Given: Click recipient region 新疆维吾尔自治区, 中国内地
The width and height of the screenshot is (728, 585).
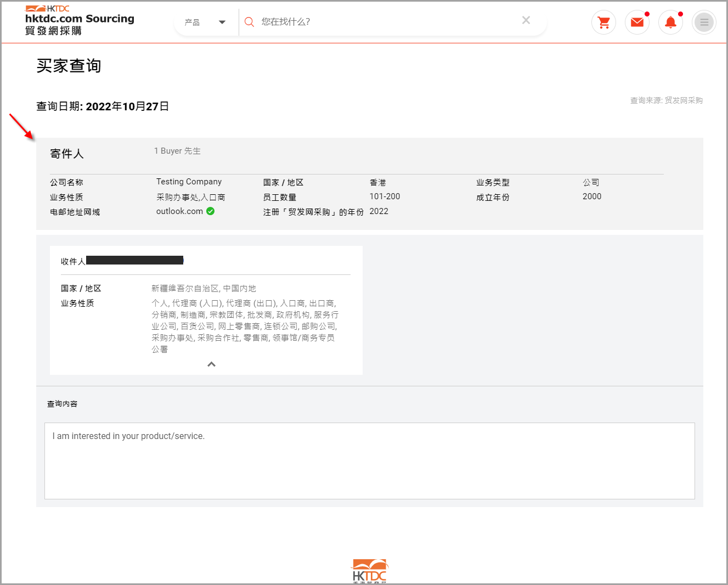Looking at the screenshot, I should tap(204, 289).
